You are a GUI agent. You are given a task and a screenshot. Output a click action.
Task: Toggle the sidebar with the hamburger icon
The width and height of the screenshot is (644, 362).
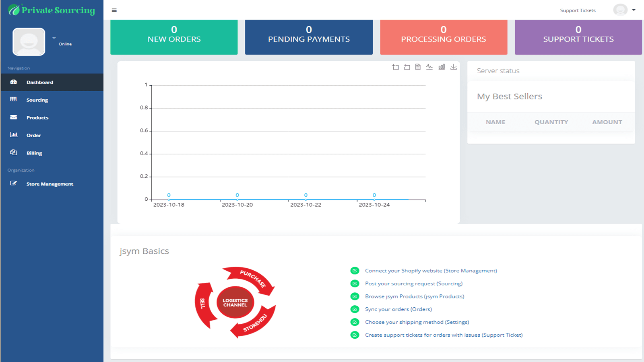point(114,10)
